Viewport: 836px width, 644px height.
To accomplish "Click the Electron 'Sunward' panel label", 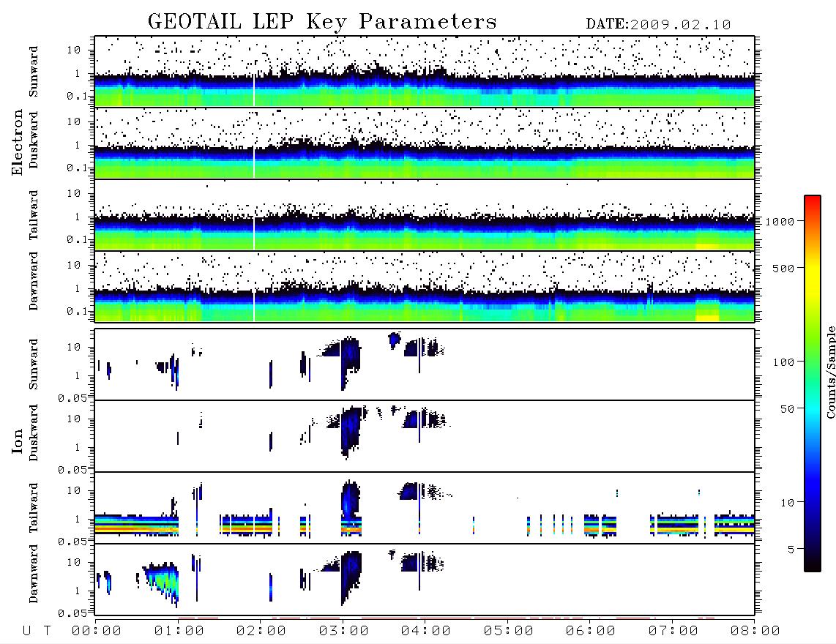I will 33,72.
